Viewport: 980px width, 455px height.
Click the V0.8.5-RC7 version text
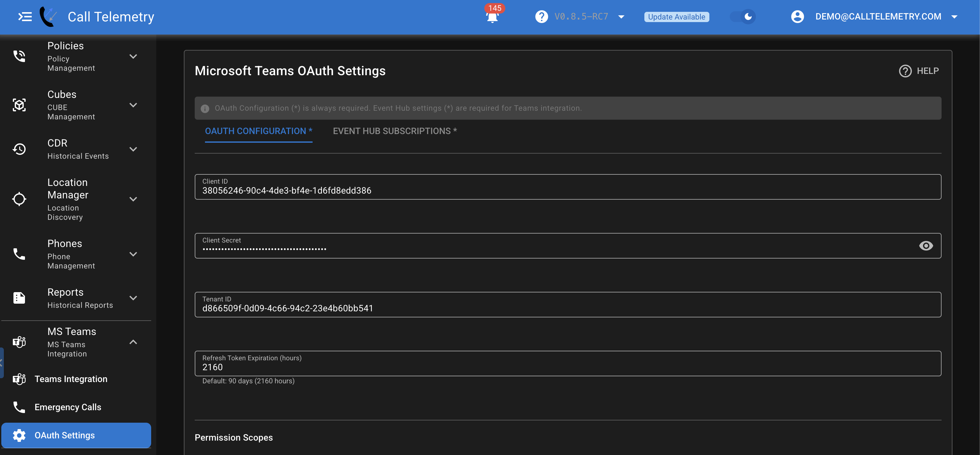tap(581, 17)
